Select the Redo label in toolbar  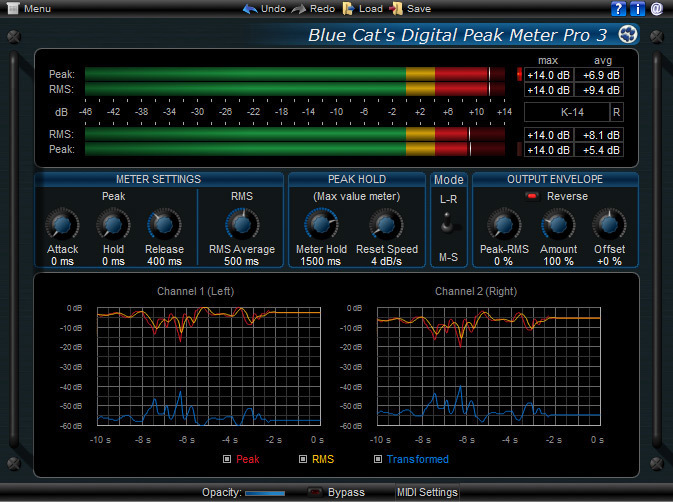click(x=322, y=9)
